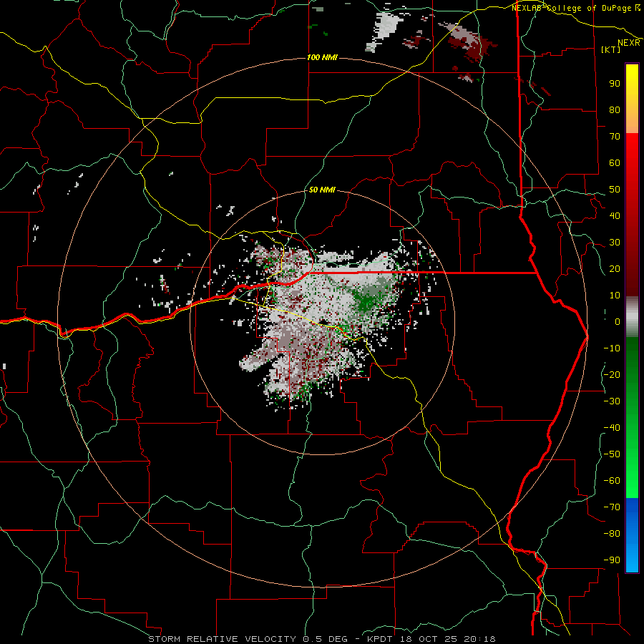Click the NEXLAB-College of DuPage watermark text
The width and height of the screenshot is (644, 644).
(x=576, y=8)
